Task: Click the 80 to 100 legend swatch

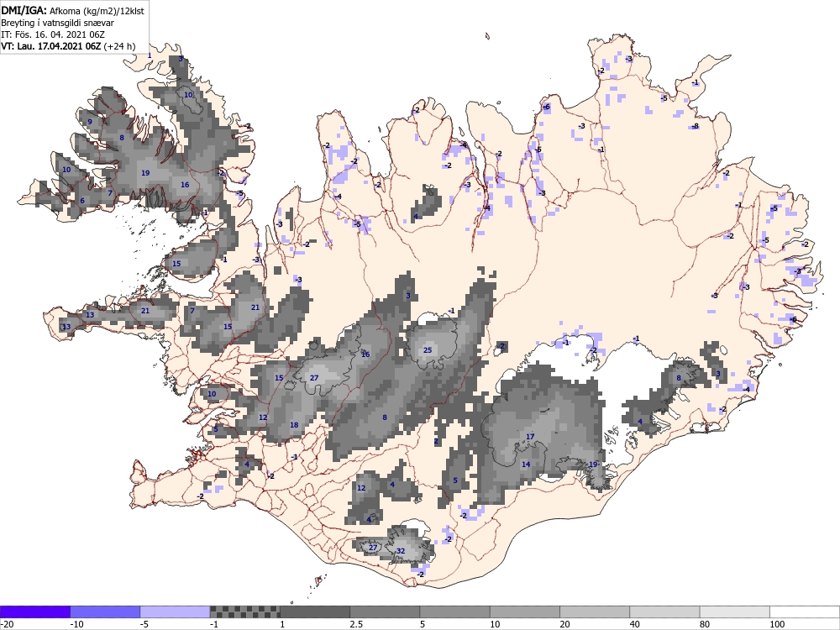Action: [735, 612]
